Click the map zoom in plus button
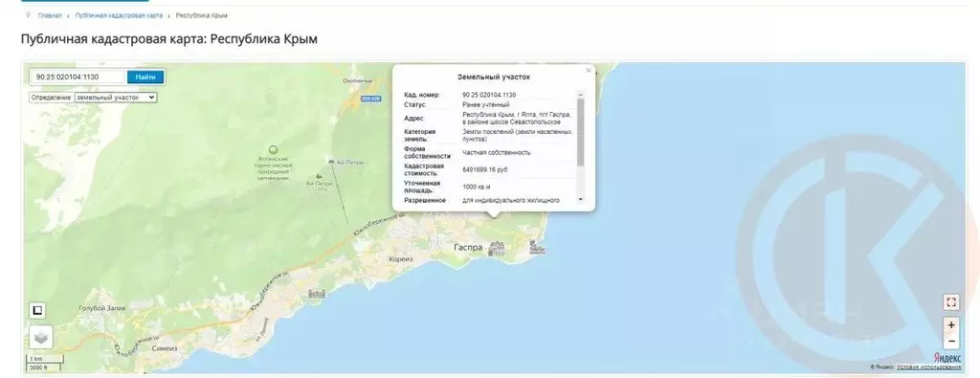980x378 pixels. coord(951,325)
